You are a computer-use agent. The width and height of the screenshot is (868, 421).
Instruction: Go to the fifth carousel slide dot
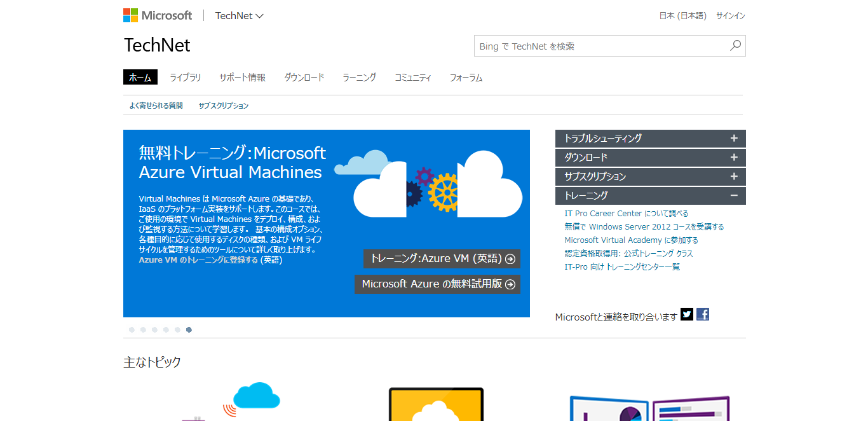177,329
